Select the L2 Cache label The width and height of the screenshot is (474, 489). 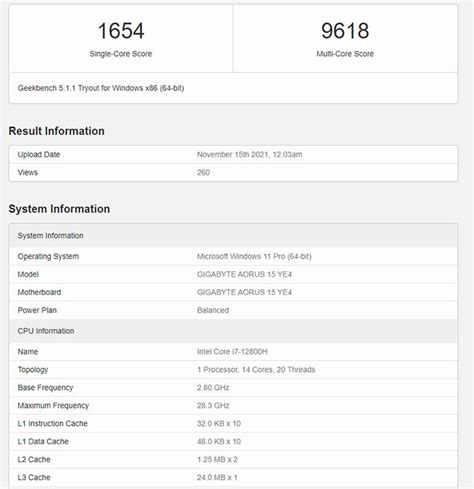click(34, 459)
